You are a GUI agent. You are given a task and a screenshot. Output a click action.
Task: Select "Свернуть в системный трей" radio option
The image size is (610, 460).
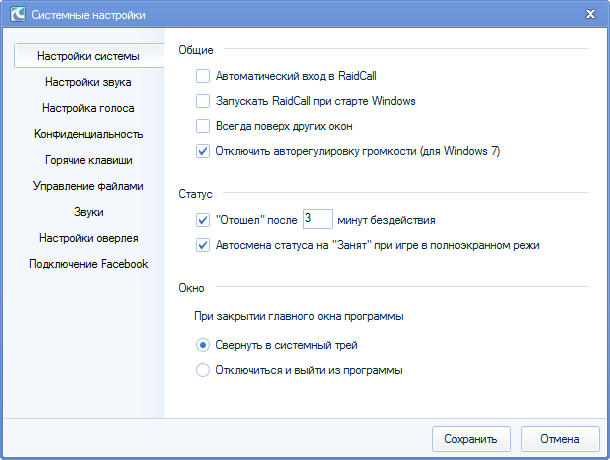[203, 345]
